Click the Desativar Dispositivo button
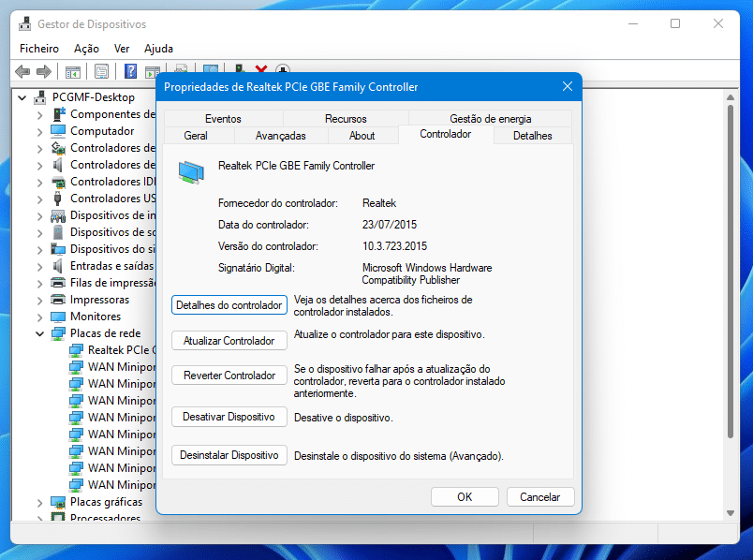 [x=229, y=417]
